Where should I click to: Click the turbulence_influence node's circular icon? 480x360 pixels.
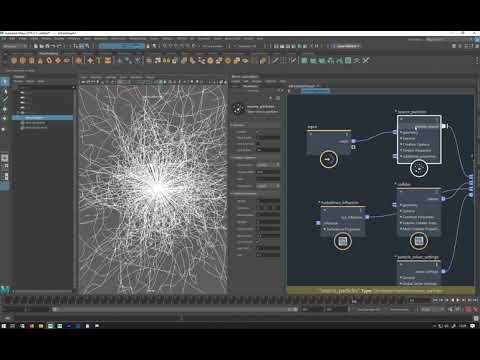point(342,241)
